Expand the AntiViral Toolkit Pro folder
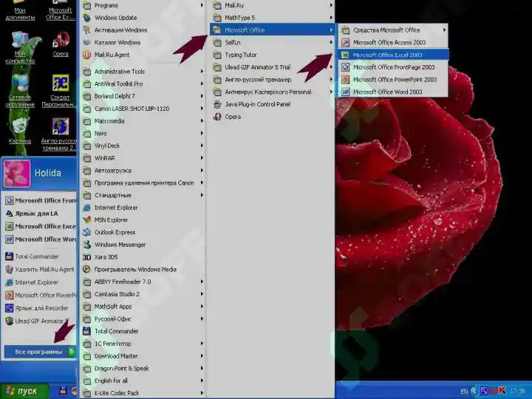The height and width of the screenshot is (399, 532). (x=143, y=83)
